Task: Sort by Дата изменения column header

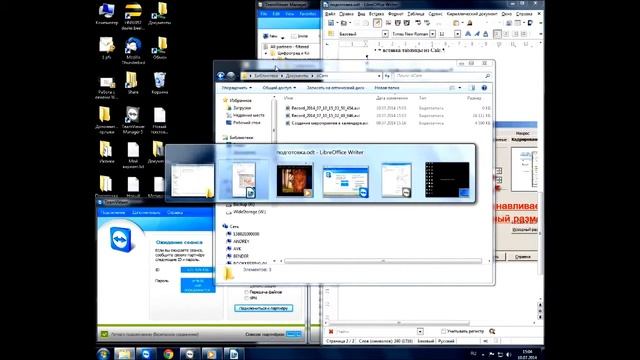Action: (391, 98)
